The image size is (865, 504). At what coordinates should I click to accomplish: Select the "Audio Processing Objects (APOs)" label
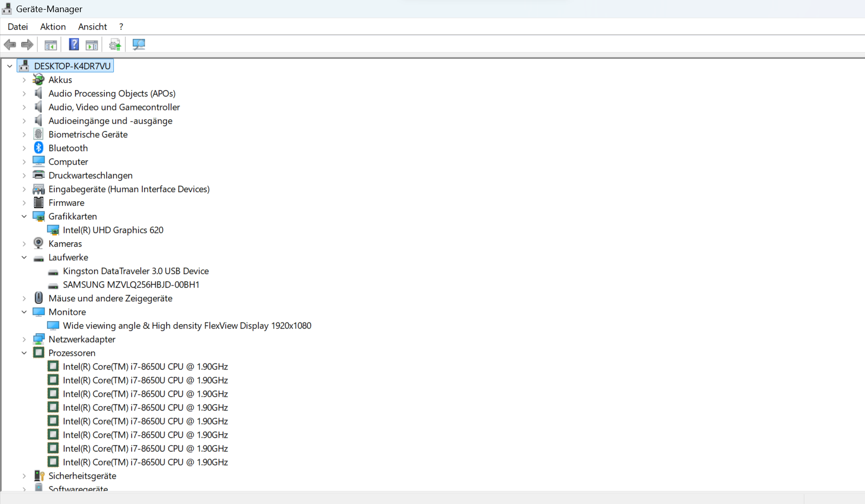112,93
